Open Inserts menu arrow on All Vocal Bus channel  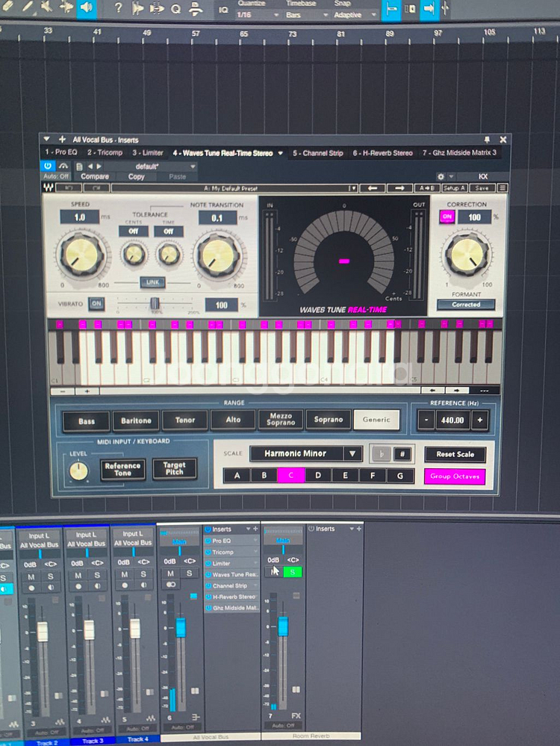pyautogui.click(x=248, y=529)
